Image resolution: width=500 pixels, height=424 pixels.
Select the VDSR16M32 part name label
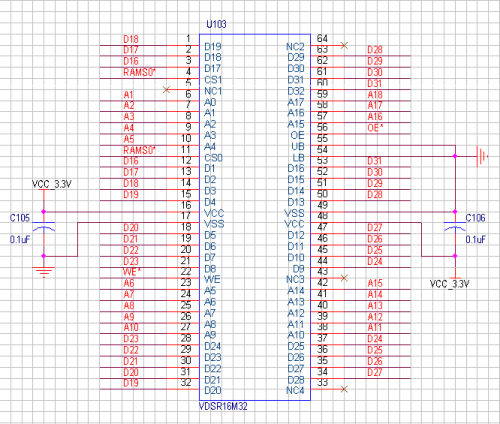click(223, 406)
